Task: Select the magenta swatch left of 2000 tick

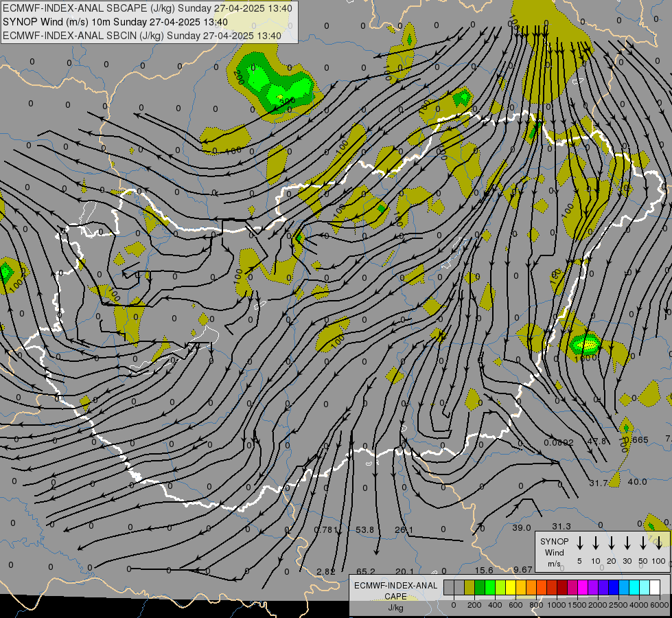Action: point(583,587)
